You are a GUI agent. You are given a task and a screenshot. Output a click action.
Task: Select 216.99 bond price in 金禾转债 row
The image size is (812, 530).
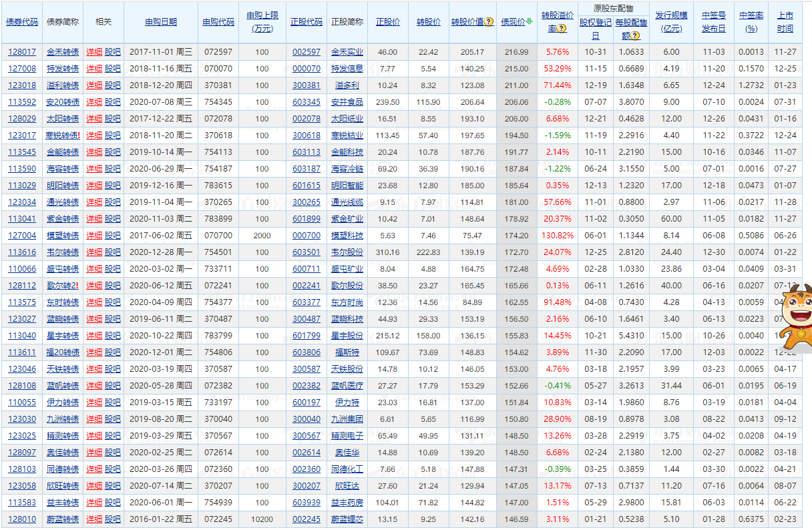tap(516, 52)
